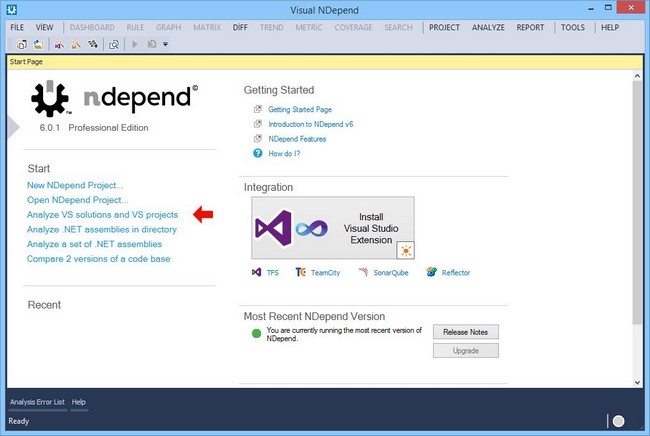The height and width of the screenshot is (436, 650).
Task: Open the PROJECT menu
Action: coord(444,27)
